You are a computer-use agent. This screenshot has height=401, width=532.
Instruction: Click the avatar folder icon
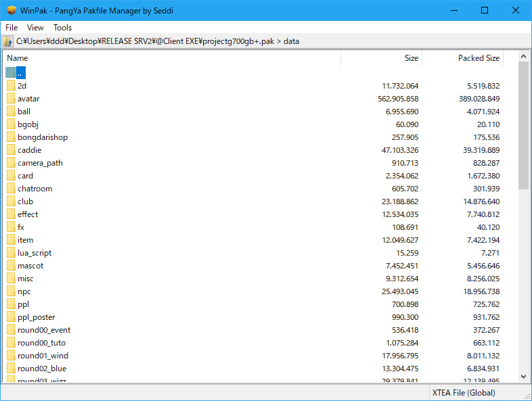click(x=11, y=99)
